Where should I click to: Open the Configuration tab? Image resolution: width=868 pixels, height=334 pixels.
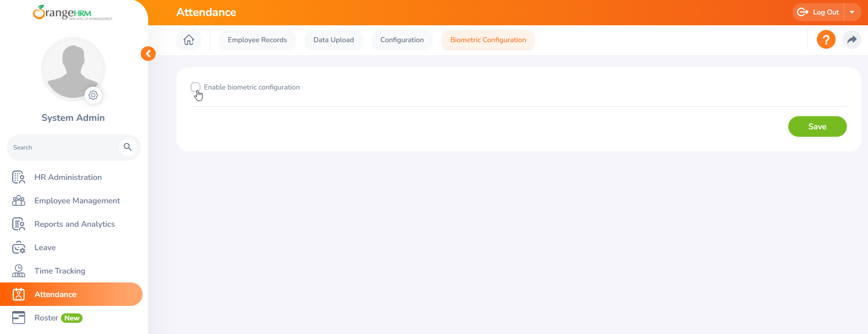402,40
